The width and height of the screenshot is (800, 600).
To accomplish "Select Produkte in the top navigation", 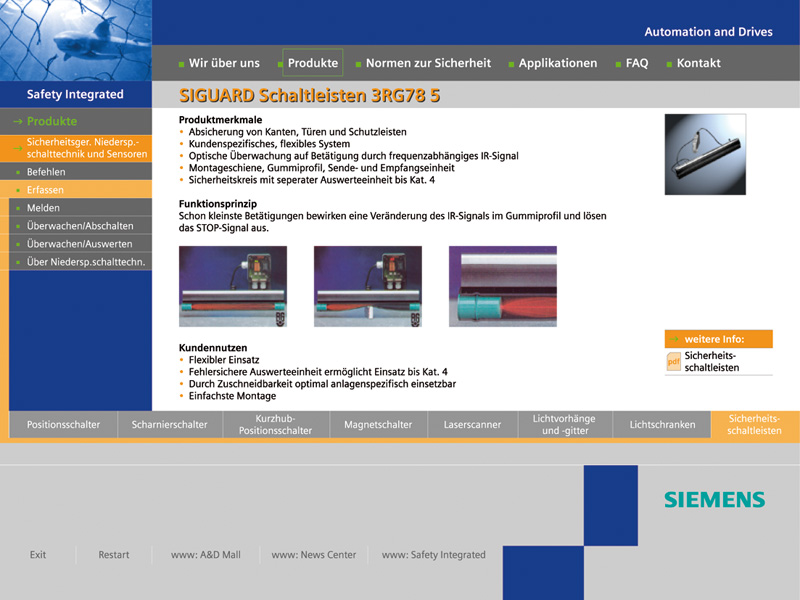I will [312, 63].
